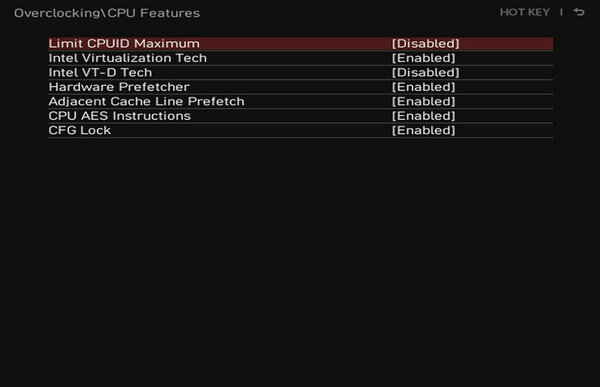Click the back arrow icon
This screenshot has height=387, width=600.
579,12
